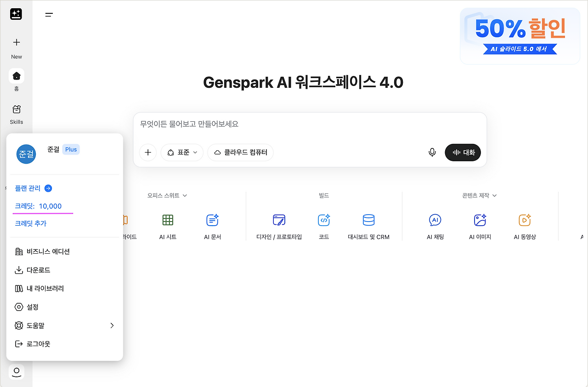The width and height of the screenshot is (588, 387).
Task: Click 크레딧 추가 link
Action: [31, 223]
